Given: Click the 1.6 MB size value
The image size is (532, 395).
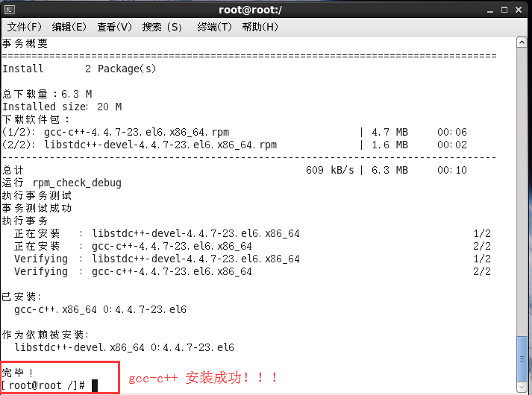Looking at the screenshot, I should tap(389, 145).
